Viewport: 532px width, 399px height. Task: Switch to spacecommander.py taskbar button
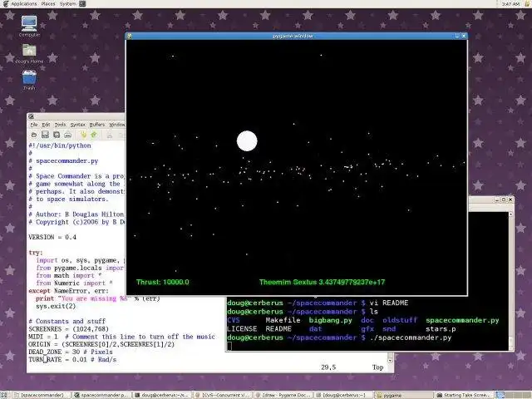101,396
